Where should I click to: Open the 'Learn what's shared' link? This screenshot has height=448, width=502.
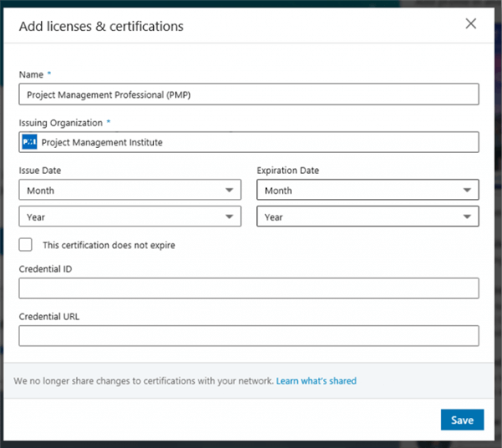pyautogui.click(x=316, y=381)
